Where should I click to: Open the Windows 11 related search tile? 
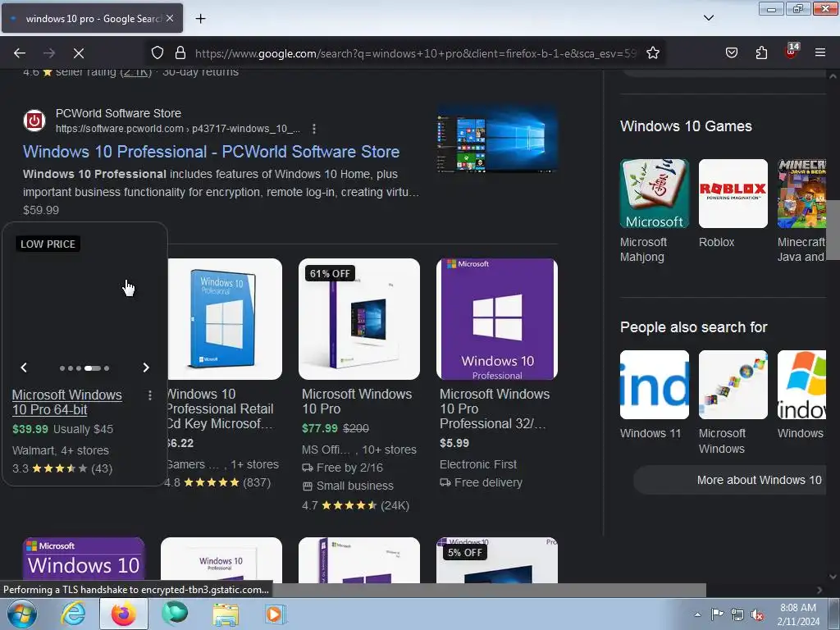tap(654, 385)
